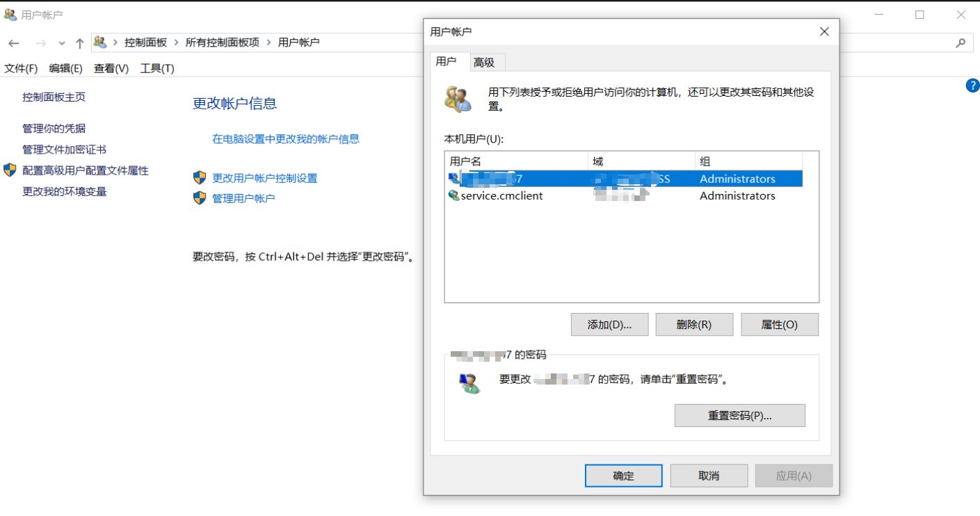This screenshot has height=516, width=980.
Task: Click the shield icon beside 管理用户帐户
Action: (x=200, y=198)
